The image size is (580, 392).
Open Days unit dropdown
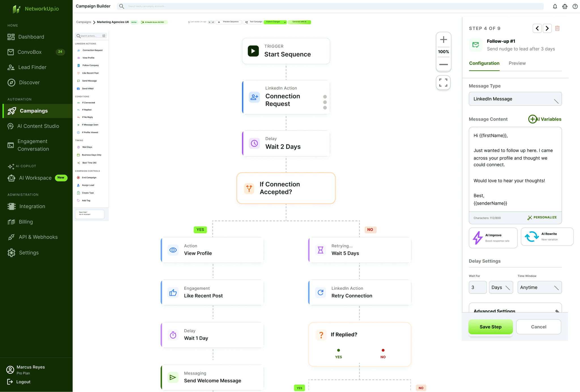pyautogui.click(x=501, y=287)
